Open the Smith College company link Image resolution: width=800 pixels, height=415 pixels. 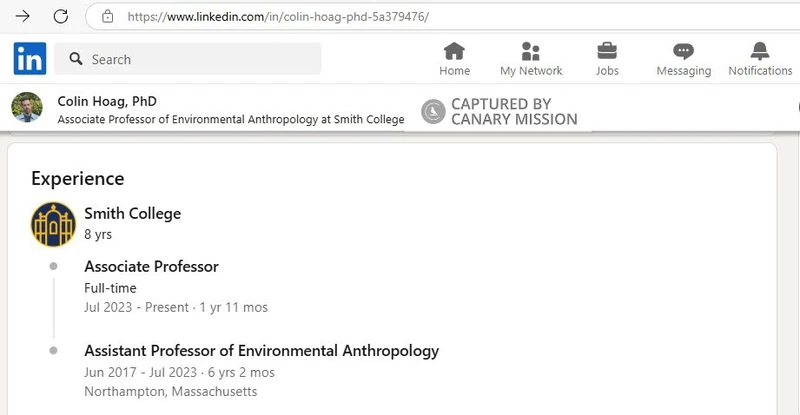pyautogui.click(x=132, y=213)
